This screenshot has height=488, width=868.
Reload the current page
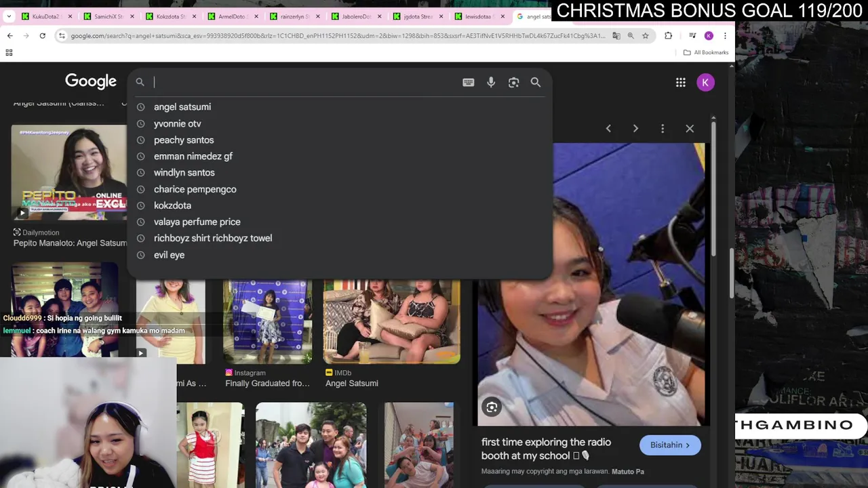point(42,35)
